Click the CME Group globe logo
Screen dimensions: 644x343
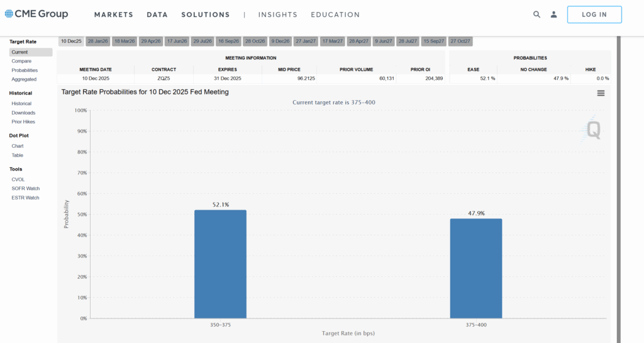[8, 14]
